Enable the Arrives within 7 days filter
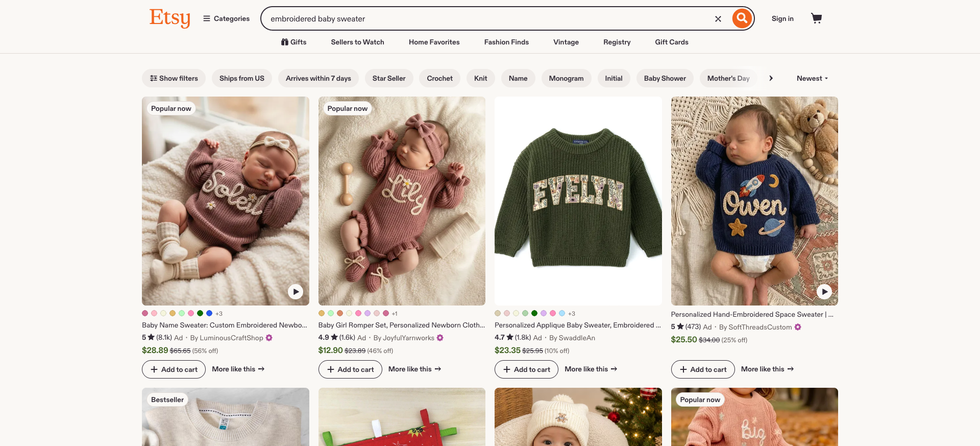 [x=318, y=78]
